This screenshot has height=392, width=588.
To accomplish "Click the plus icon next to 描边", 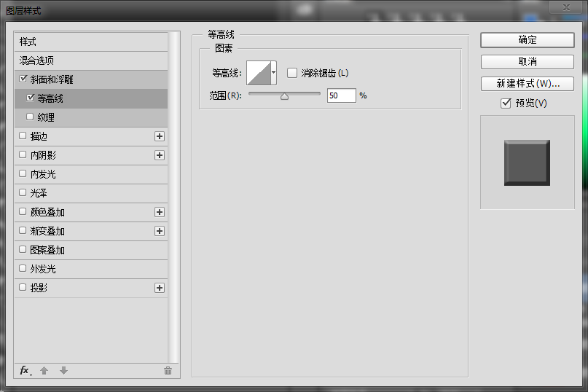I will [x=160, y=136].
